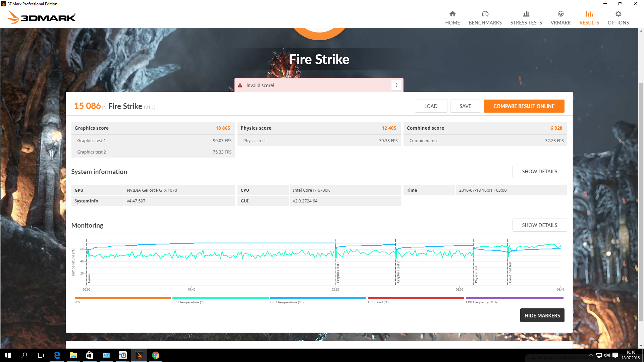Click the Physics score value 12 405
The height and width of the screenshot is (362, 644).
pyautogui.click(x=389, y=128)
